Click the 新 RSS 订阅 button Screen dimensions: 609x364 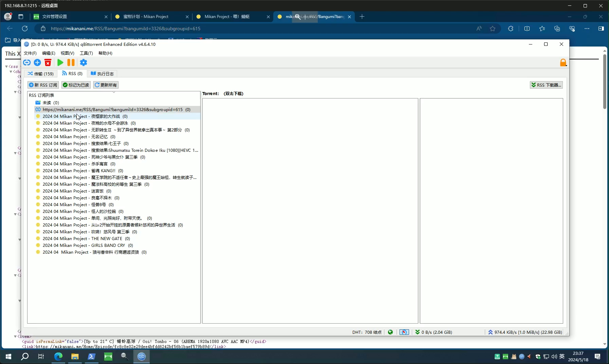(x=43, y=85)
